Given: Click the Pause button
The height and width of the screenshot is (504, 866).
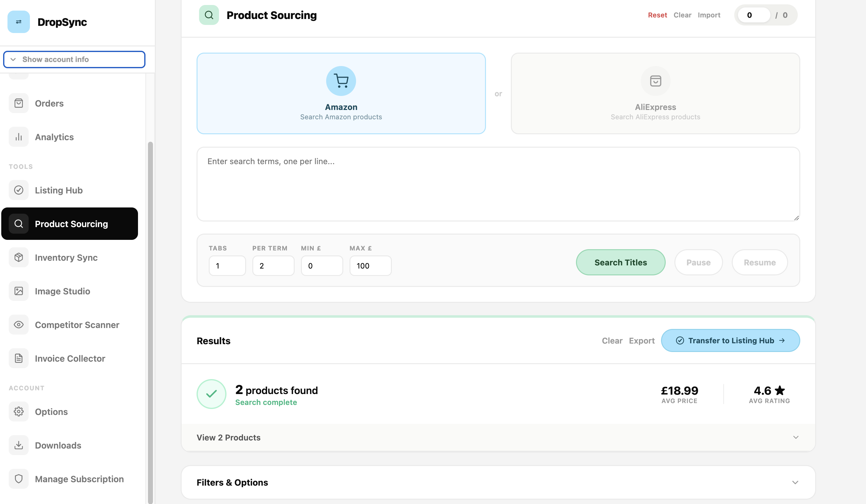Looking at the screenshot, I should pos(698,262).
